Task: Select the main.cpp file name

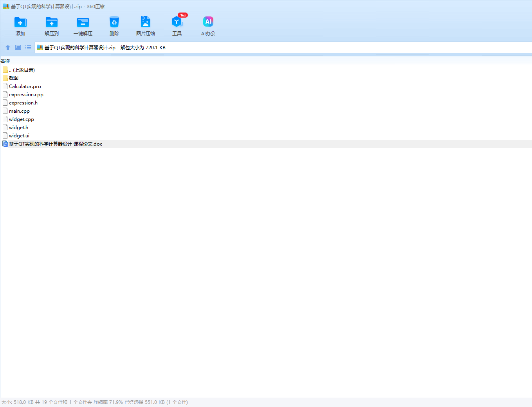Action: pyautogui.click(x=20, y=111)
